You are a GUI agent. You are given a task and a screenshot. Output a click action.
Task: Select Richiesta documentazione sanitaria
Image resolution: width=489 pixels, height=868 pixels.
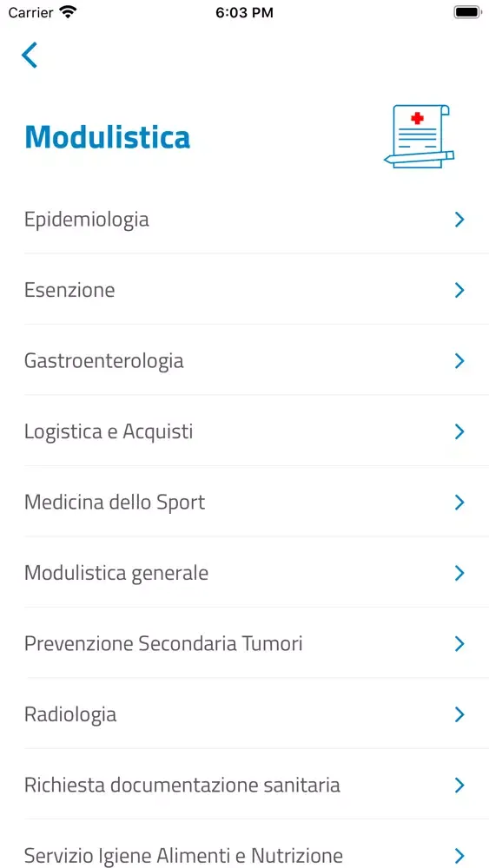[256, 785]
